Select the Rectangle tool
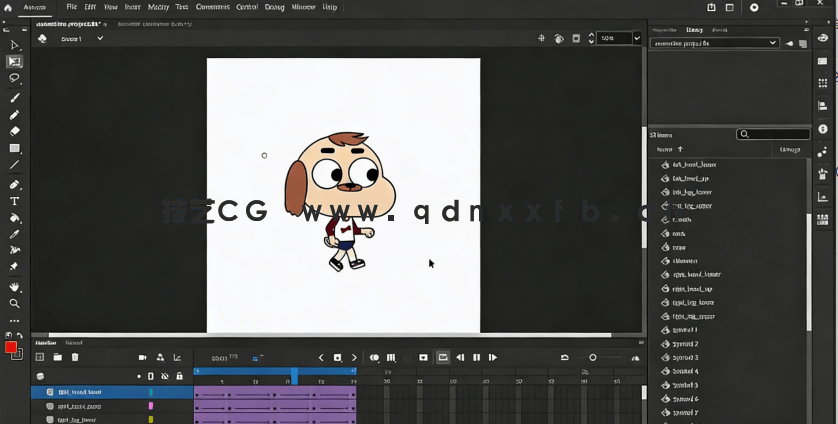838x424 pixels. (14, 148)
